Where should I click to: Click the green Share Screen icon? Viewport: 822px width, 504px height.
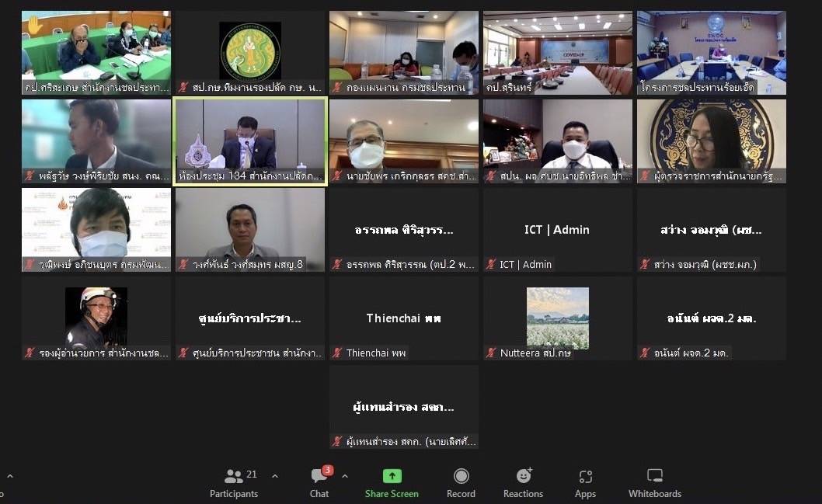392,476
